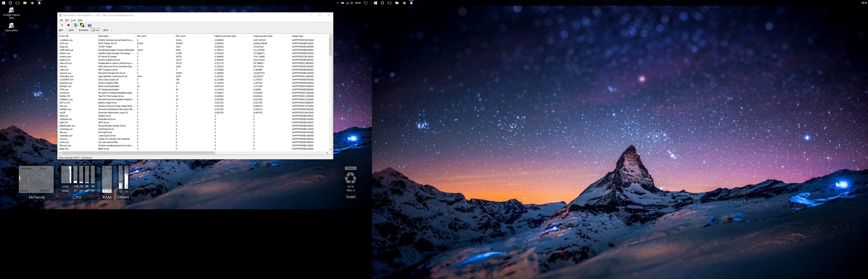Click the volume speaker tray icon
This screenshot has height=279, width=868.
click(x=352, y=3)
